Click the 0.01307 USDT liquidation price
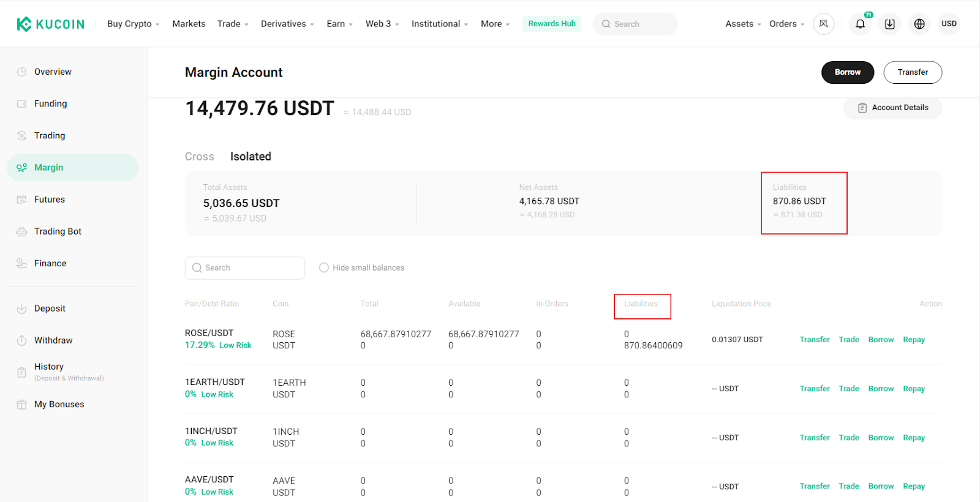This screenshot has height=502, width=980. coord(737,340)
